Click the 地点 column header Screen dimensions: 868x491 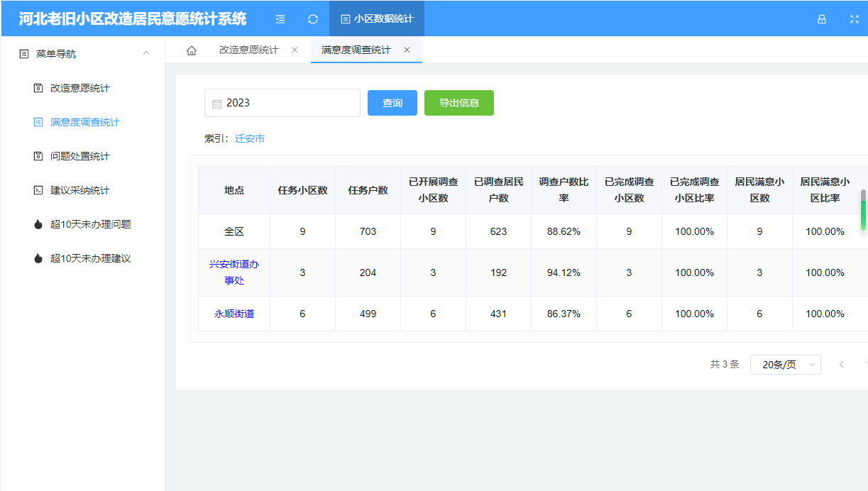tap(234, 190)
